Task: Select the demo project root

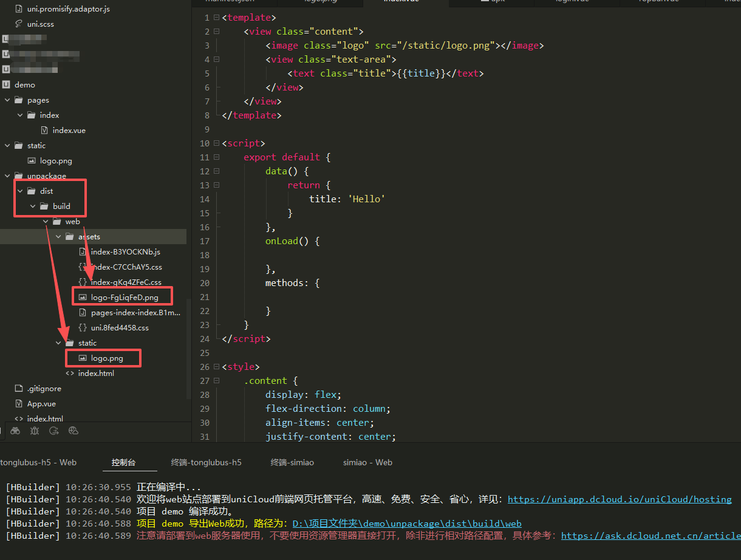Action: pyautogui.click(x=25, y=84)
